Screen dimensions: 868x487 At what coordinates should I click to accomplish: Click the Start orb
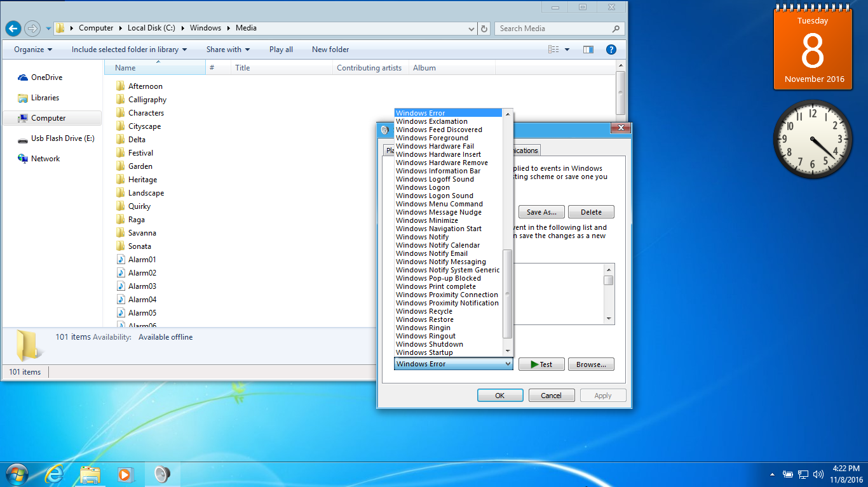pos(16,474)
